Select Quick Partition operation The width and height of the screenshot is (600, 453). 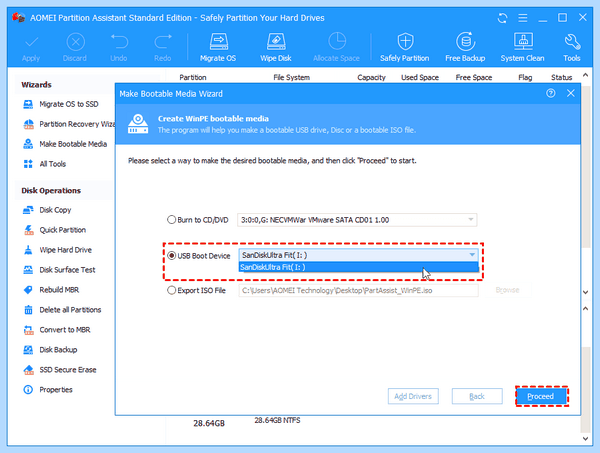pos(54,230)
